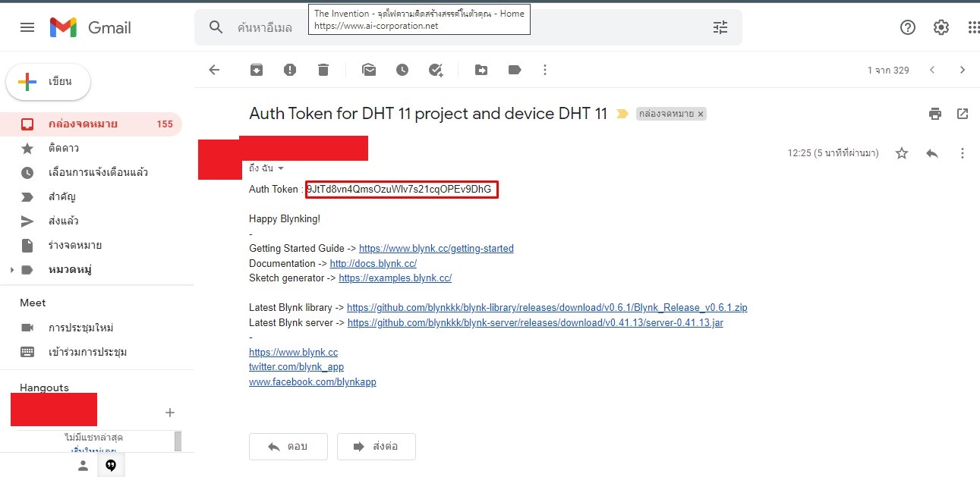Open the Help question mark icon
The width and height of the screenshot is (980, 477).
point(908,27)
